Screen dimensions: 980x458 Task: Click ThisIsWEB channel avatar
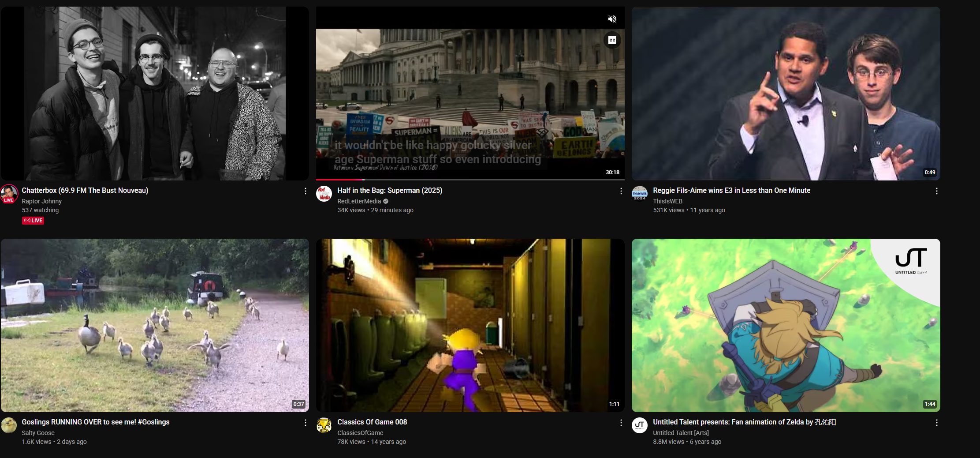[x=640, y=194]
